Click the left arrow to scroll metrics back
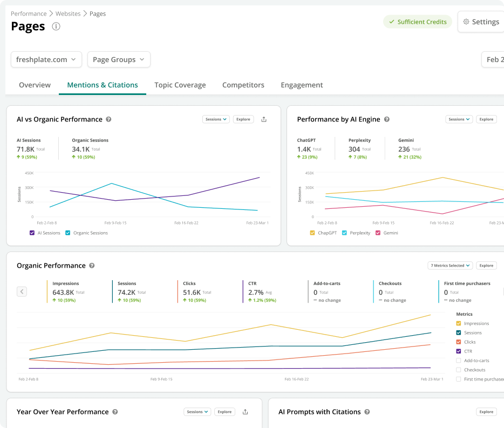 [x=22, y=291]
